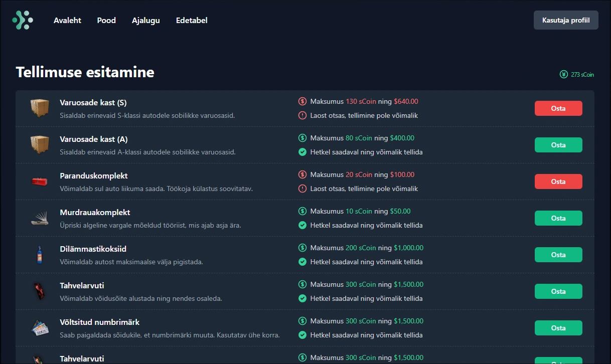The width and height of the screenshot is (611, 364).
Task: Open the Avaleht menu item
Action: [x=67, y=21]
